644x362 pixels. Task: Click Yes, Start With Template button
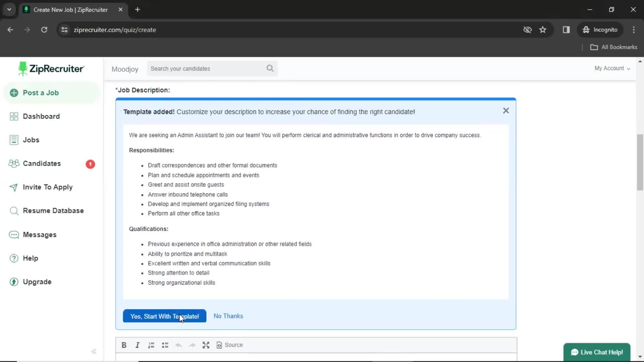coord(165,316)
